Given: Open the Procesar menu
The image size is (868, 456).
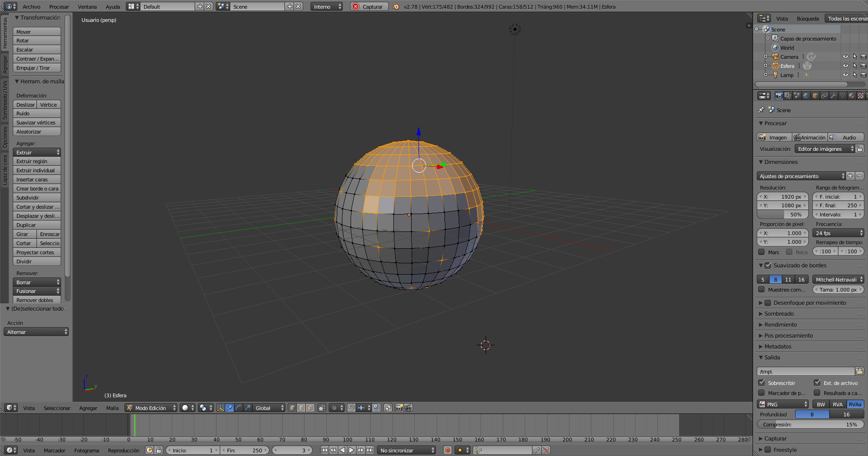Looking at the screenshot, I should pos(59,6).
